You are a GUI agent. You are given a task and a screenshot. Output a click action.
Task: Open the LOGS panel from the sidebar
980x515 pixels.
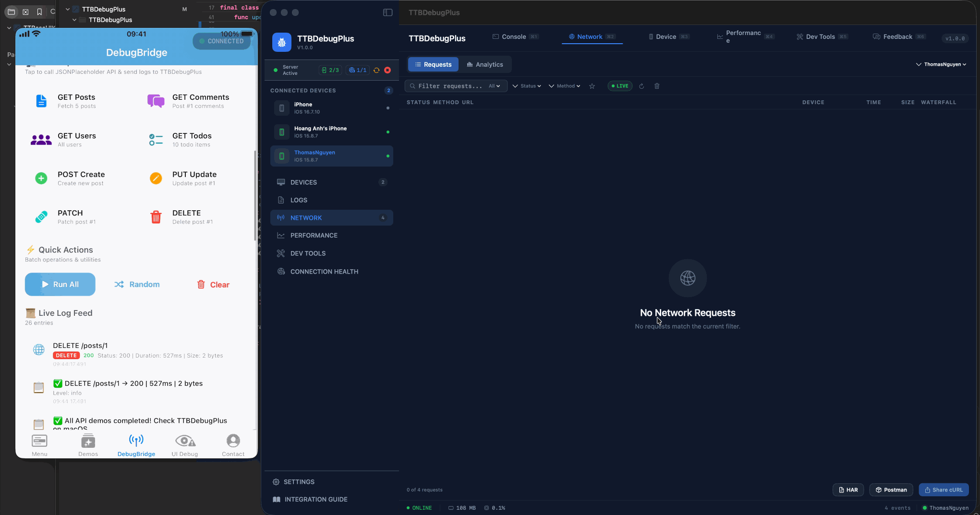tap(300, 200)
